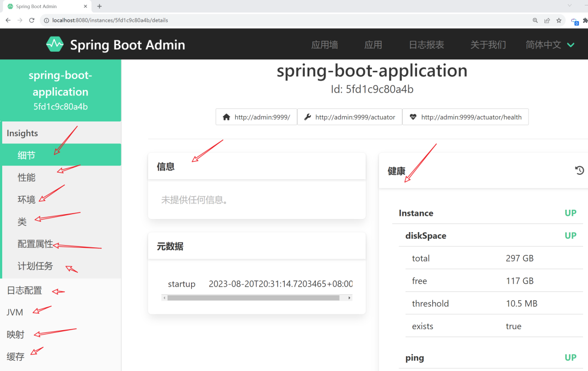This screenshot has width=588, height=371.
Task: Click the heartbeat icon for the health URL
Action: 413,117
